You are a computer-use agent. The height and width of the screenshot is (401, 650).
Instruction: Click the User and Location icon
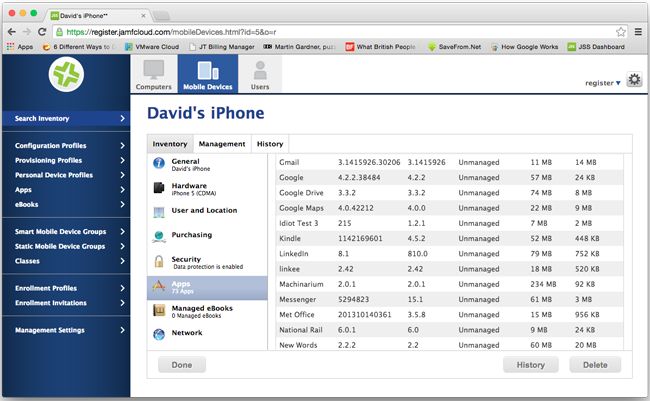click(159, 212)
